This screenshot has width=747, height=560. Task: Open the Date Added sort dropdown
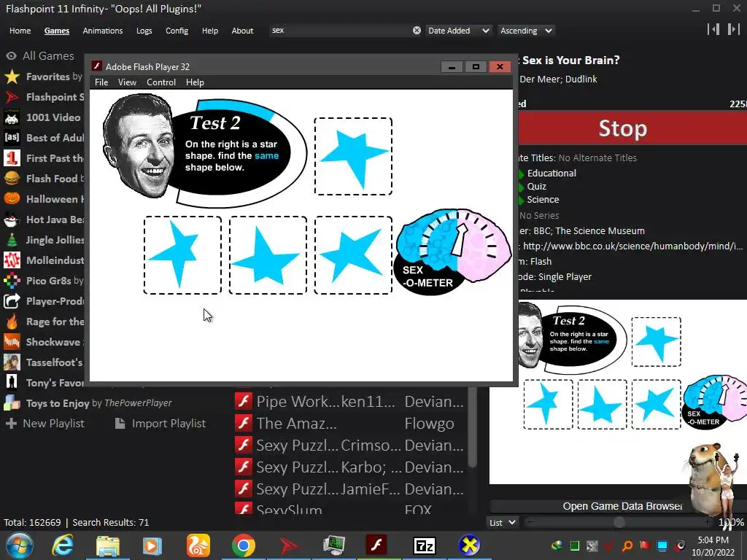point(458,31)
